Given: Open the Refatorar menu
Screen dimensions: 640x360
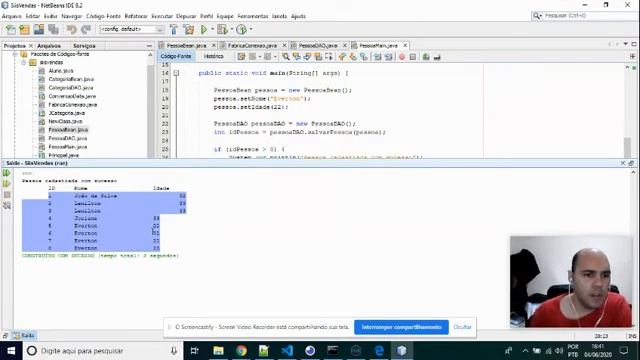Looking at the screenshot, I should tap(136, 16).
